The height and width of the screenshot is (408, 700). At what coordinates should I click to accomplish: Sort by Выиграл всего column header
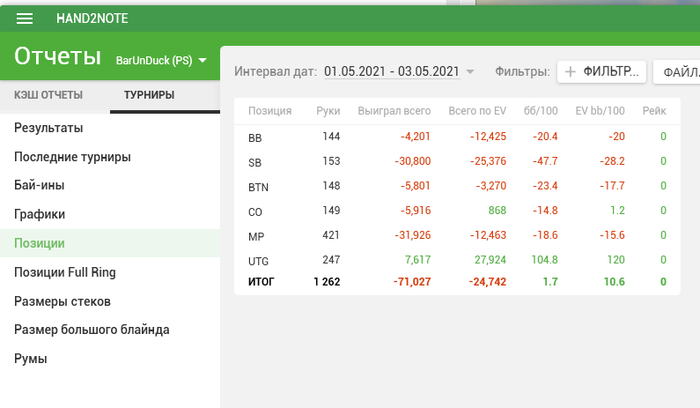coord(394,111)
